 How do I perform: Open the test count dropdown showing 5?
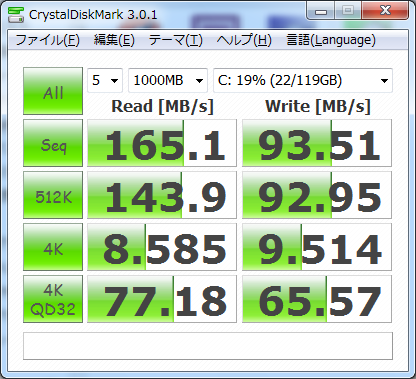pyautogui.click(x=105, y=80)
